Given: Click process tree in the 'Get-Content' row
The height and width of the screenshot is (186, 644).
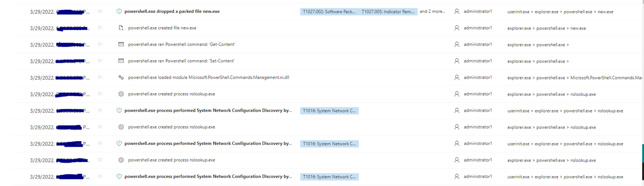Looking at the screenshot, I should pyautogui.click(x=538, y=44).
